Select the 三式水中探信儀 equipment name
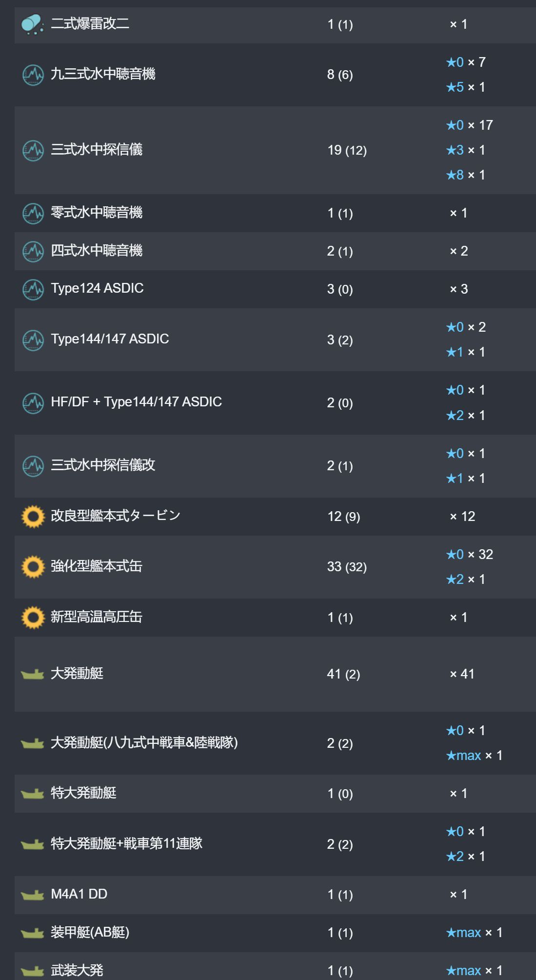536x980 pixels. click(x=97, y=149)
